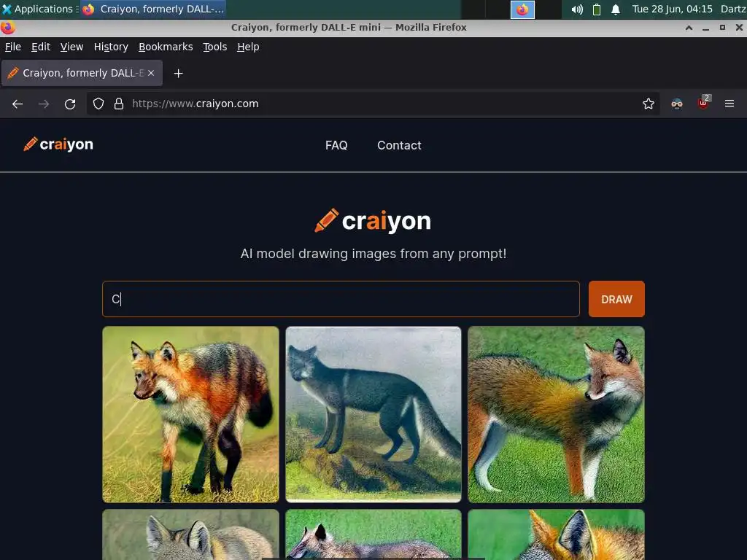Open the grey fox ears image, second row
The width and height of the screenshot is (747, 560).
(x=190, y=534)
